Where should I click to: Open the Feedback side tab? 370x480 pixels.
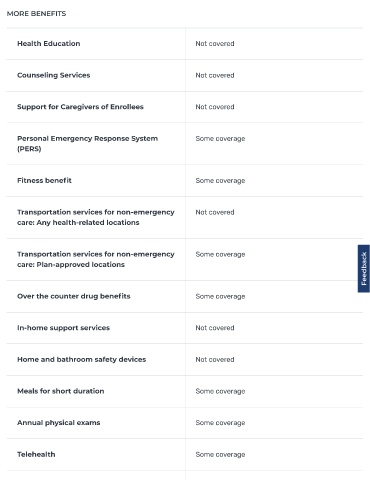point(364,269)
